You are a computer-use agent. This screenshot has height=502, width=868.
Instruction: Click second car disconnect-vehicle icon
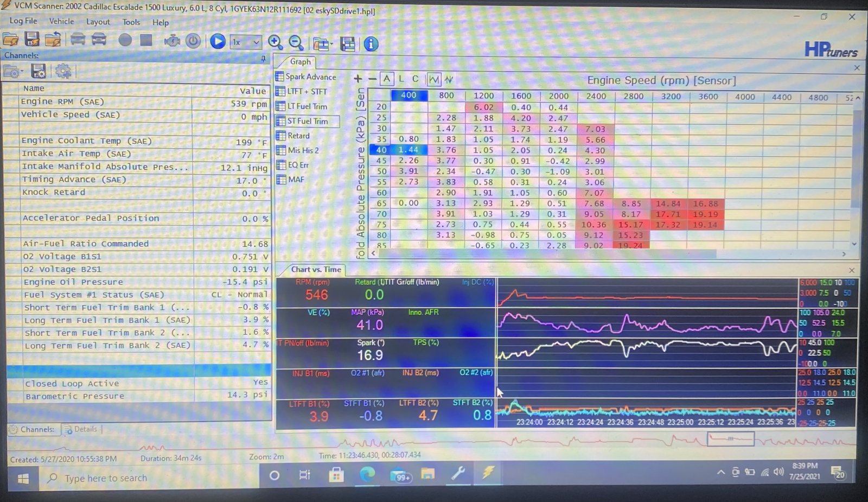pos(99,40)
